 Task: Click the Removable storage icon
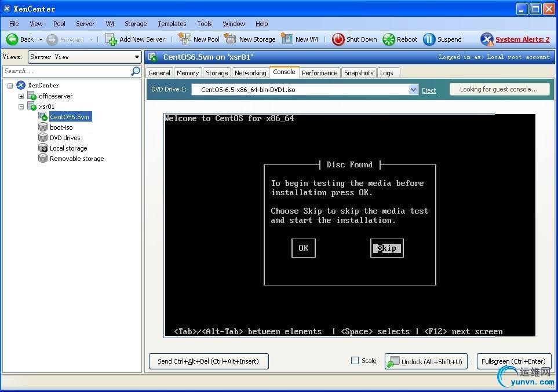(x=43, y=158)
